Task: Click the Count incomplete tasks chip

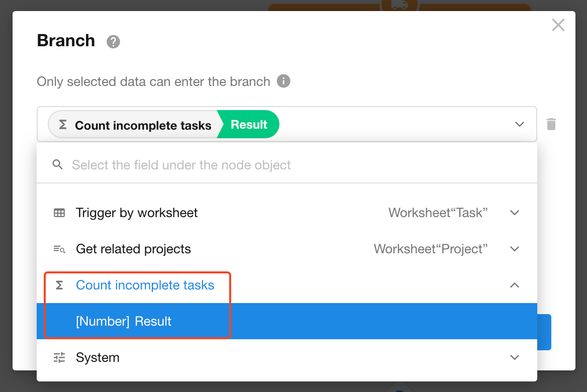Action: (x=136, y=125)
